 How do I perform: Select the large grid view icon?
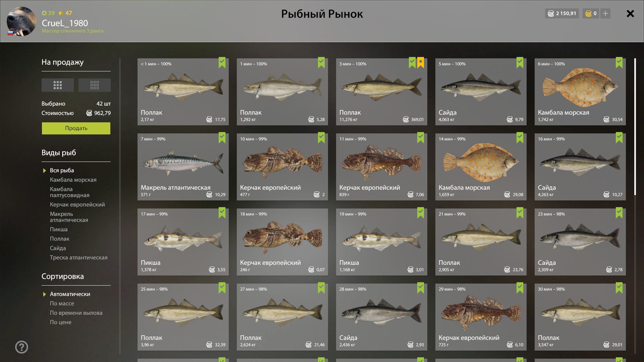pyautogui.click(x=57, y=85)
